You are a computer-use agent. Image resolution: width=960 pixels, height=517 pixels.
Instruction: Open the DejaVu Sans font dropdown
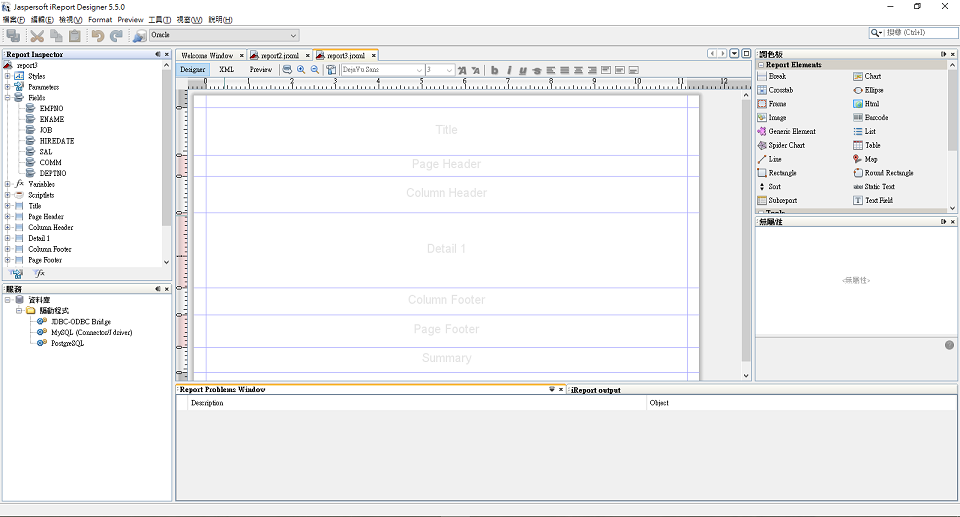(418, 70)
